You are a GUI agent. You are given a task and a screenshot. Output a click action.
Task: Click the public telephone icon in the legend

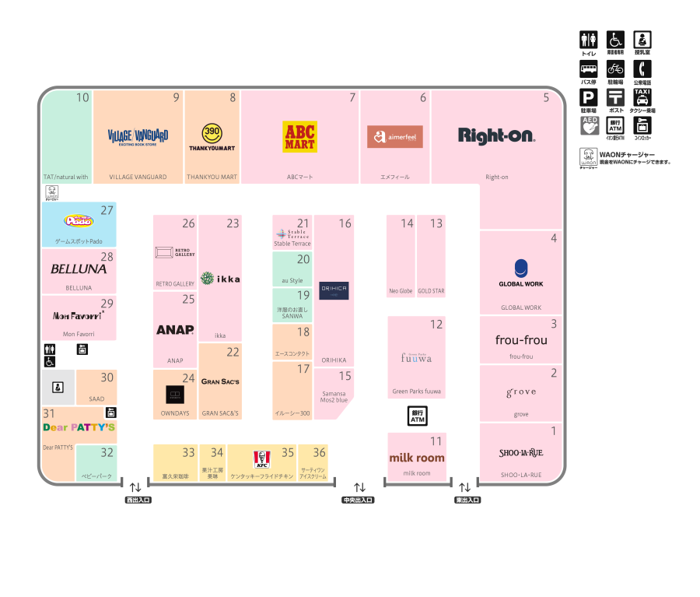(x=642, y=69)
